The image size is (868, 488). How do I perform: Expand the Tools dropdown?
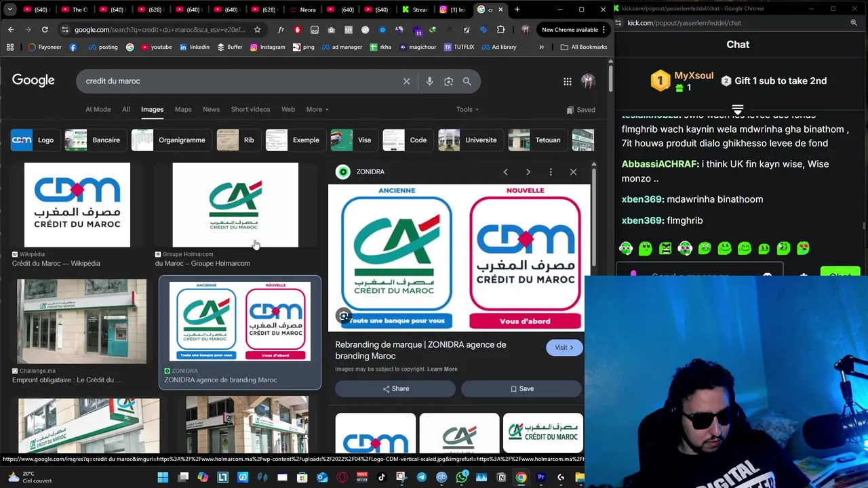[x=467, y=109]
